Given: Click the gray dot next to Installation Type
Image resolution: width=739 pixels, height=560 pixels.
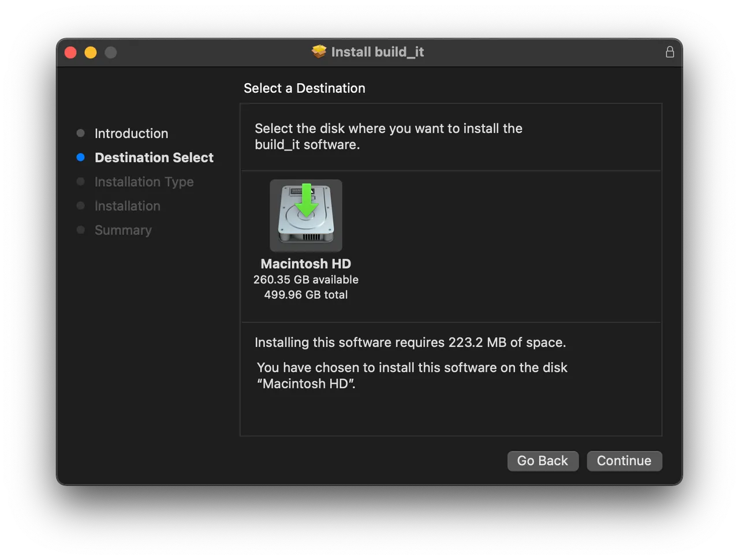Looking at the screenshot, I should [80, 181].
